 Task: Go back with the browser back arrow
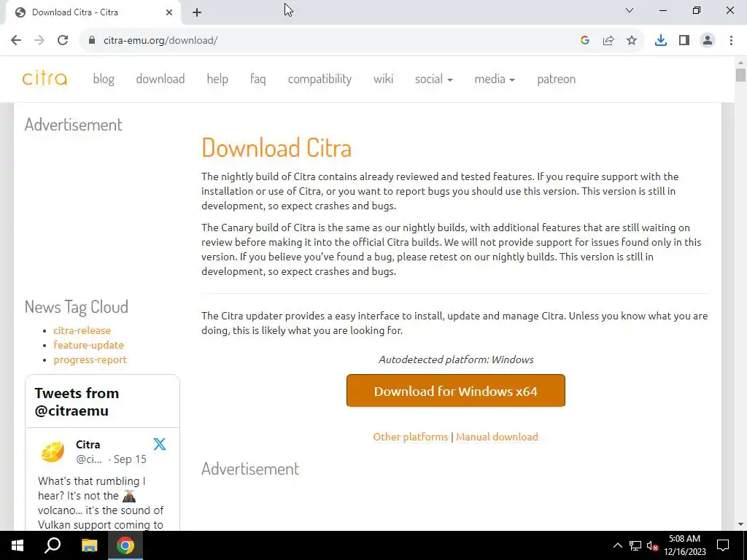(x=16, y=41)
